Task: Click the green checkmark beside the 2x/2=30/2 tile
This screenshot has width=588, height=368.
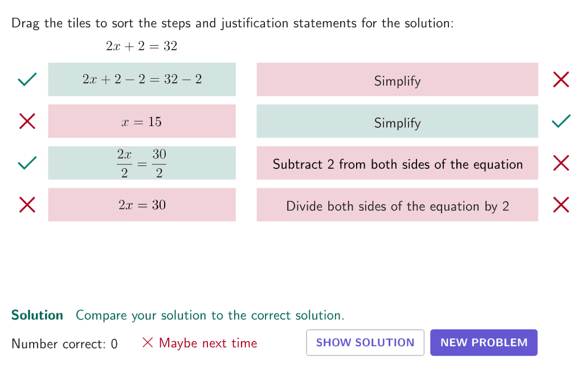Action: 27,163
